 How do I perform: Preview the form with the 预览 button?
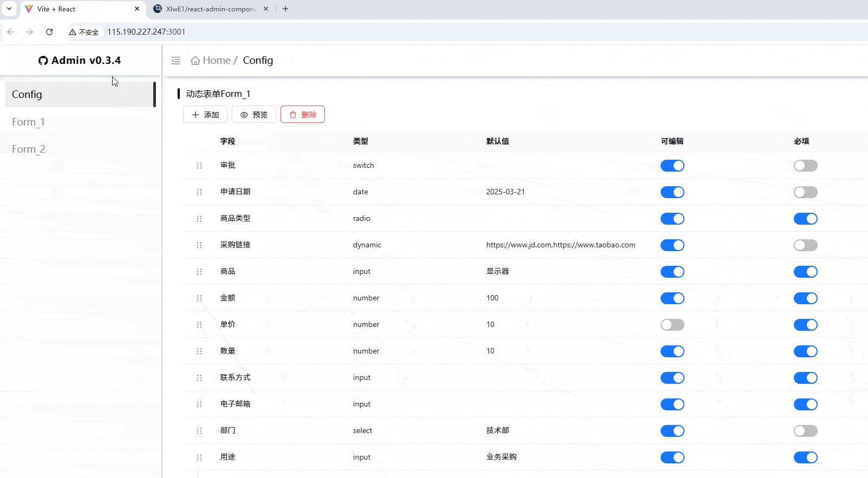pyautogui.click(x=254, y=115)
